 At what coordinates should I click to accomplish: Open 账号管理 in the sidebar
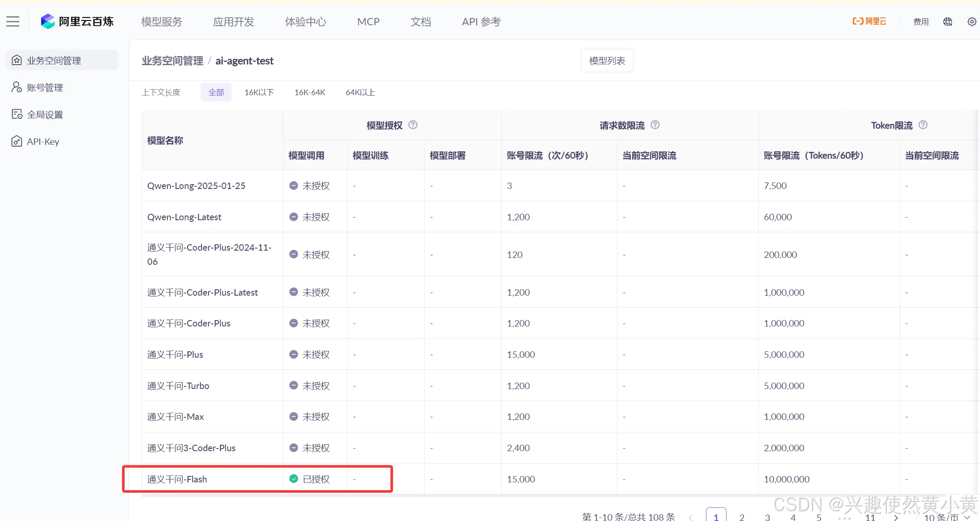point(62,87)
